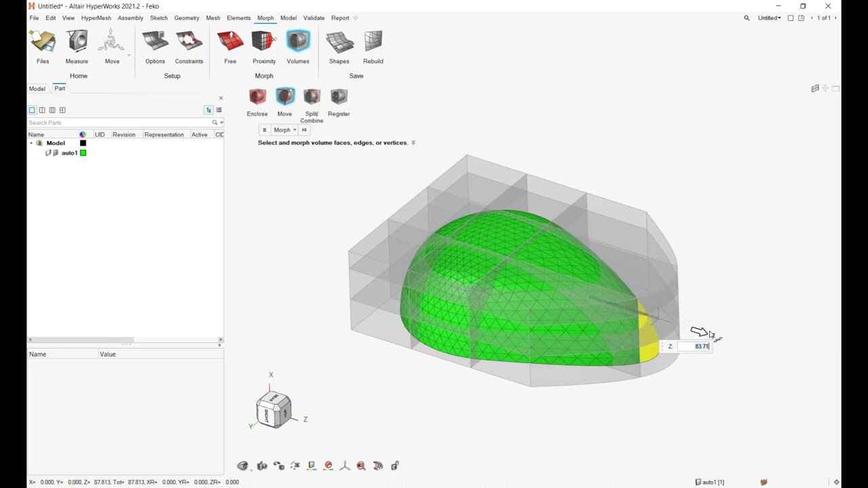The width and height of the screenshot is (868, 488).
Task: Go to the next page arrow
Action: tap(835, 18)
